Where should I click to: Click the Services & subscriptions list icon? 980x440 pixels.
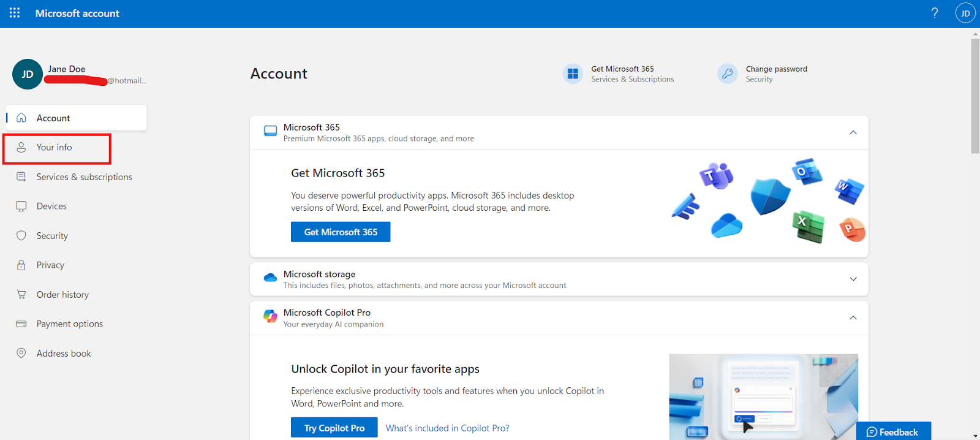click(21, 176)
